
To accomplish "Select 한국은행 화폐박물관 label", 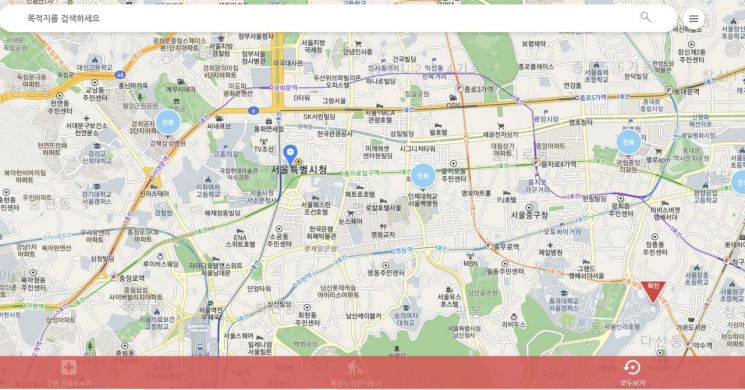I will [322, 232].
